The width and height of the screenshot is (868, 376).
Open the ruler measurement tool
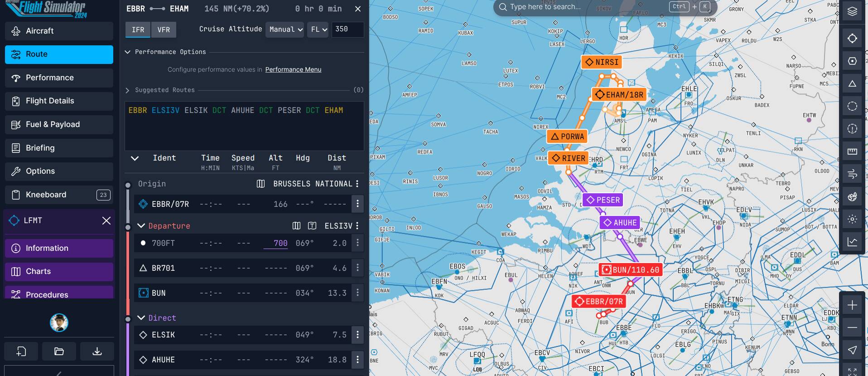click(852, 151)
